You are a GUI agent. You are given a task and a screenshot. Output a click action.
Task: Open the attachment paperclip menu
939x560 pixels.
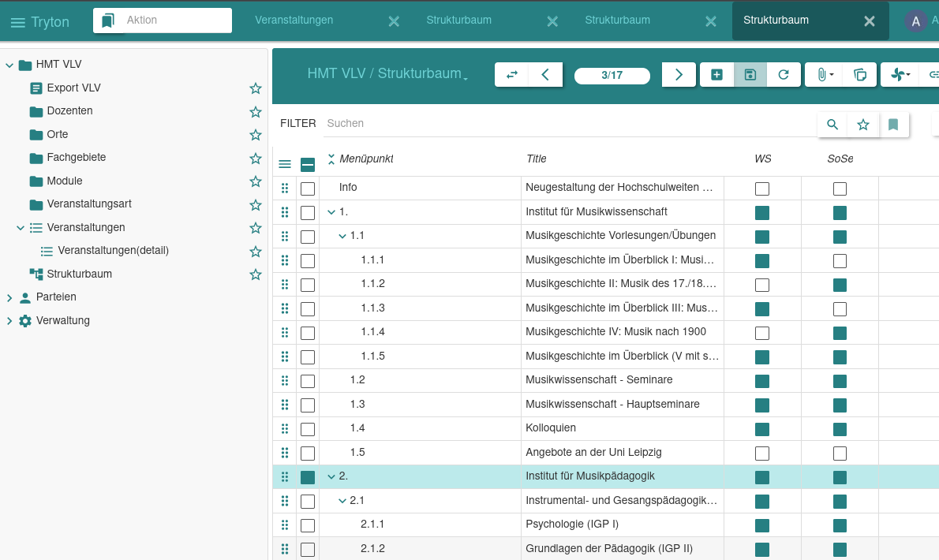click(x=823, y=75)
